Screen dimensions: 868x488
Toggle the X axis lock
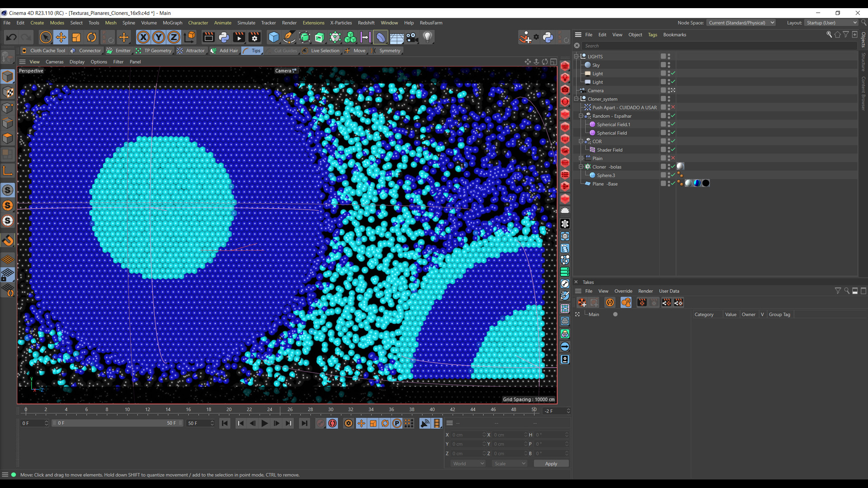tap(143, 38)
